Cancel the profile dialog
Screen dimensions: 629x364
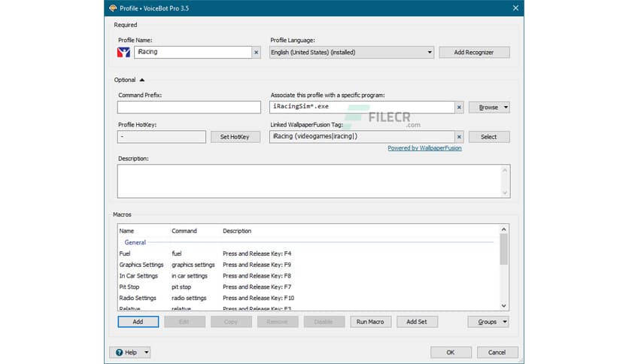[x=497, y=353]
